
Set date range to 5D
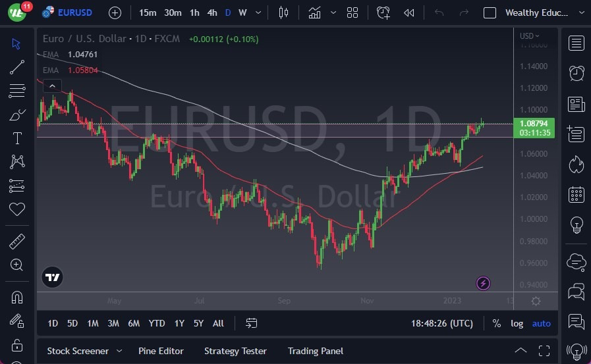(x=72, y=323)
